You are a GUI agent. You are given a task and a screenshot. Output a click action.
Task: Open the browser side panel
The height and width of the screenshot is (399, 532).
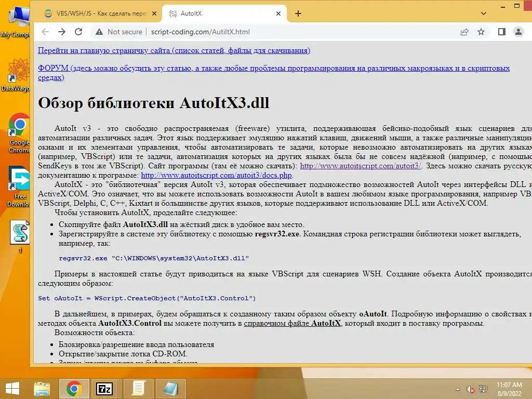pos(502,32)
